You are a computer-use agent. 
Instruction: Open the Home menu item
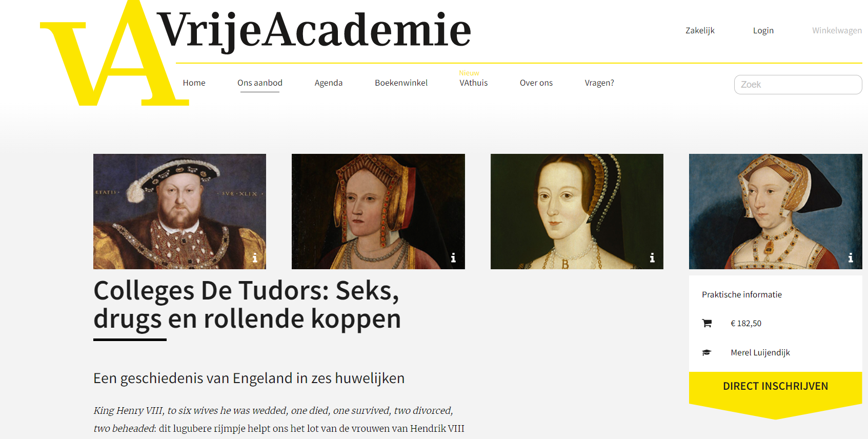194,83
